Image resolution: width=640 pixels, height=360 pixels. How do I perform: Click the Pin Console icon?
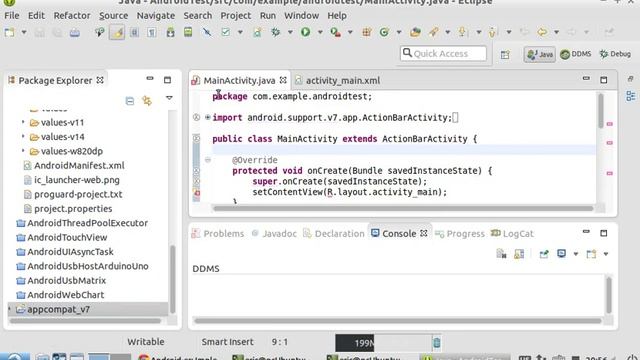[x=544, y=254]
